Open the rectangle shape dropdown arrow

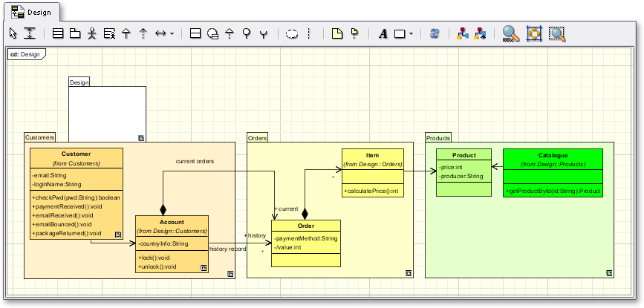tap(412, 33)
